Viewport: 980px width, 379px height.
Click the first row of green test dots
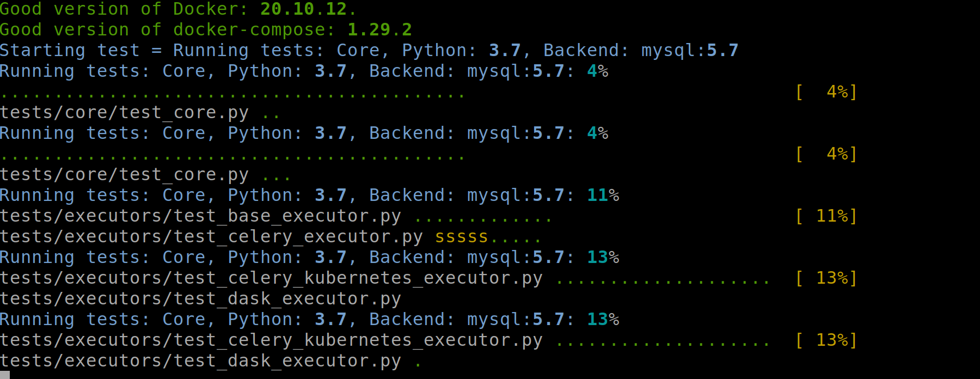[233, 96]
